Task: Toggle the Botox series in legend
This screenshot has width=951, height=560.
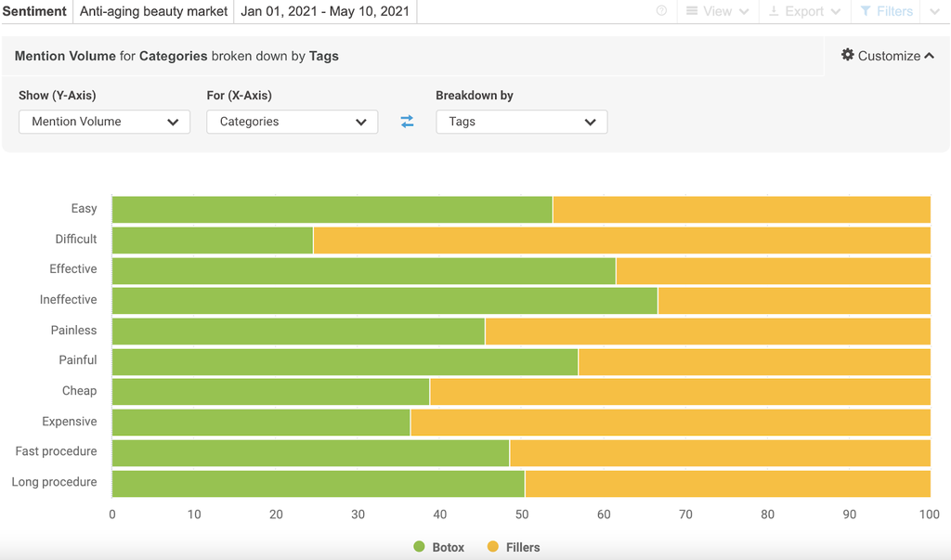Action: pyautogui.click(x=439, y=547)
